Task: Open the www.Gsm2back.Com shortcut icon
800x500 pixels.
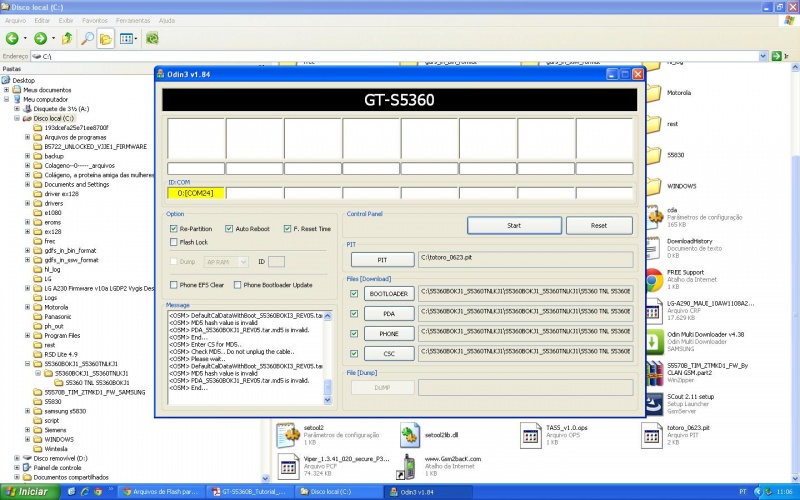Action: click(x=409, y=466)
